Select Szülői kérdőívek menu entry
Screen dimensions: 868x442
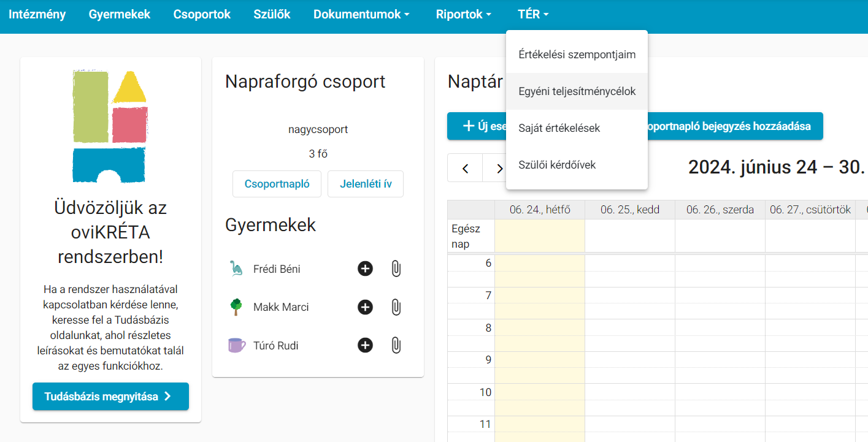click(x=577, y=165)
